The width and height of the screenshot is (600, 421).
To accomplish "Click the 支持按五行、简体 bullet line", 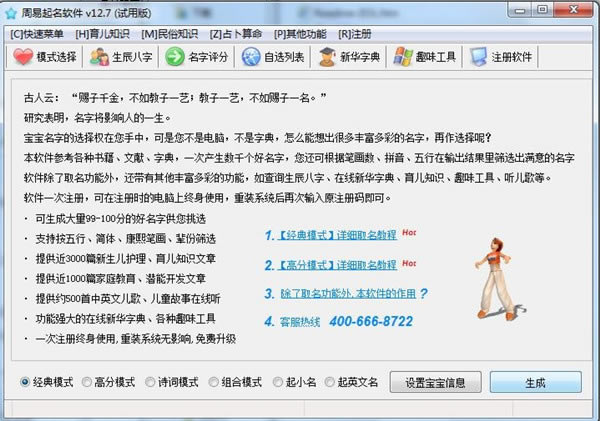I will tap(126, 239).
